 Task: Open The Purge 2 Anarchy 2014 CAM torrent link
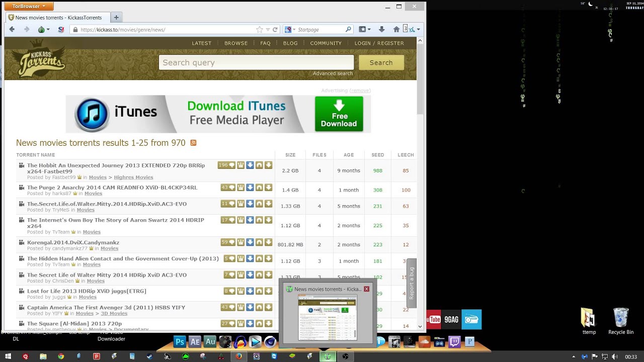112,188
